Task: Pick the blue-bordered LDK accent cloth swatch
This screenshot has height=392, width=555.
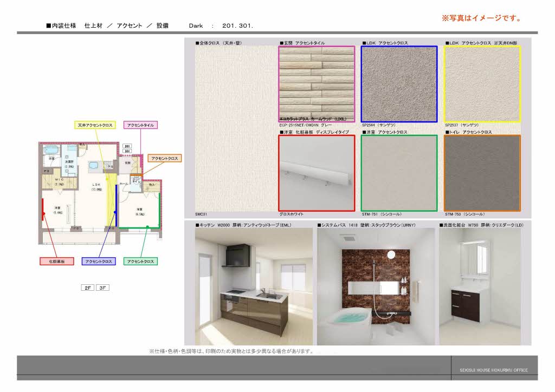Action: pos(399,84)
